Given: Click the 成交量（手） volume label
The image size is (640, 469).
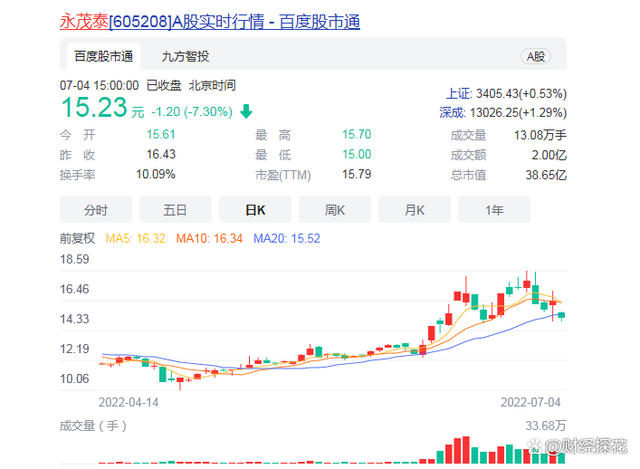Looking at the screenshot, I should [93, 426].
